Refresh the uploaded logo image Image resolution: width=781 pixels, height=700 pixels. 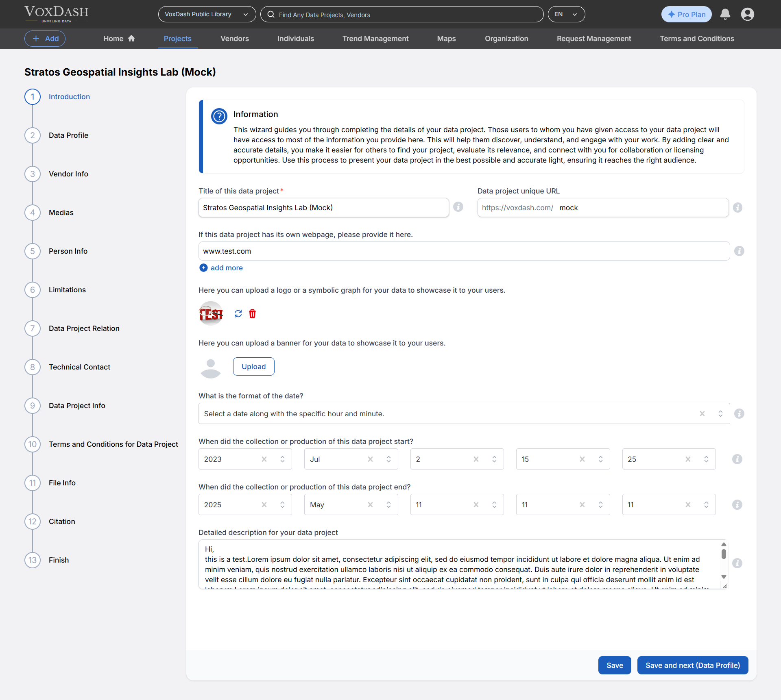pyautogui.click(x=238, y=313)
